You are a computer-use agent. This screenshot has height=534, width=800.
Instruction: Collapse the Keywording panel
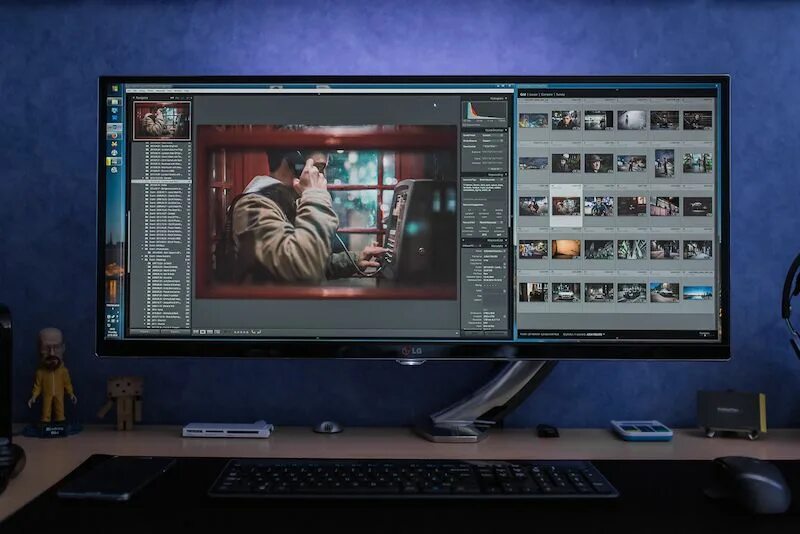coord(506,174)
